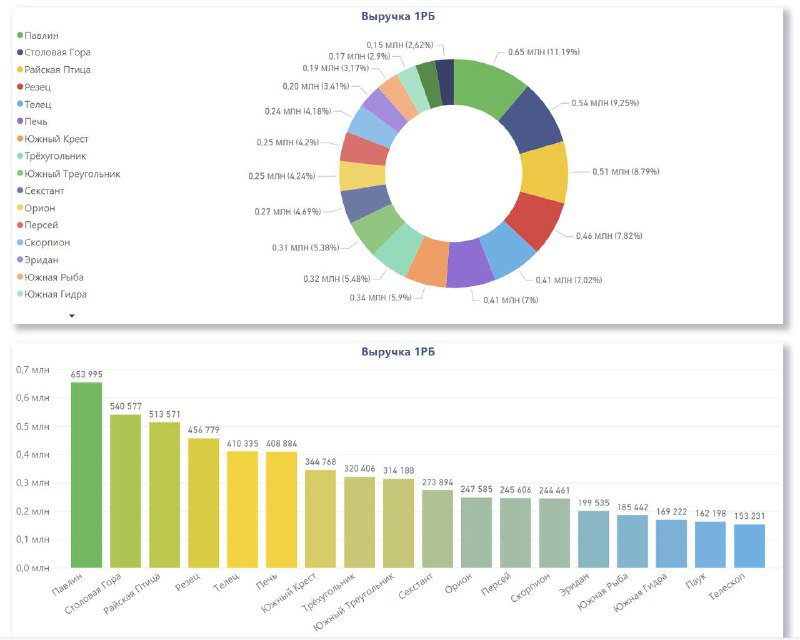This screenshot has width=800, height=640.
Task: Click the green 0,65 млн donut segment
Action: click(490, 91)
